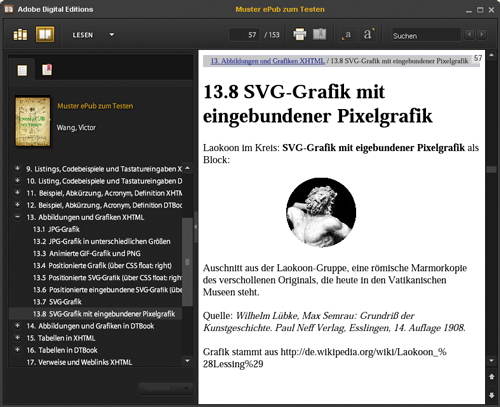Click the page scrollbar down arrow
Image resolution: width=500 pixels, height=407 pixels.
(x=491, y=360)
